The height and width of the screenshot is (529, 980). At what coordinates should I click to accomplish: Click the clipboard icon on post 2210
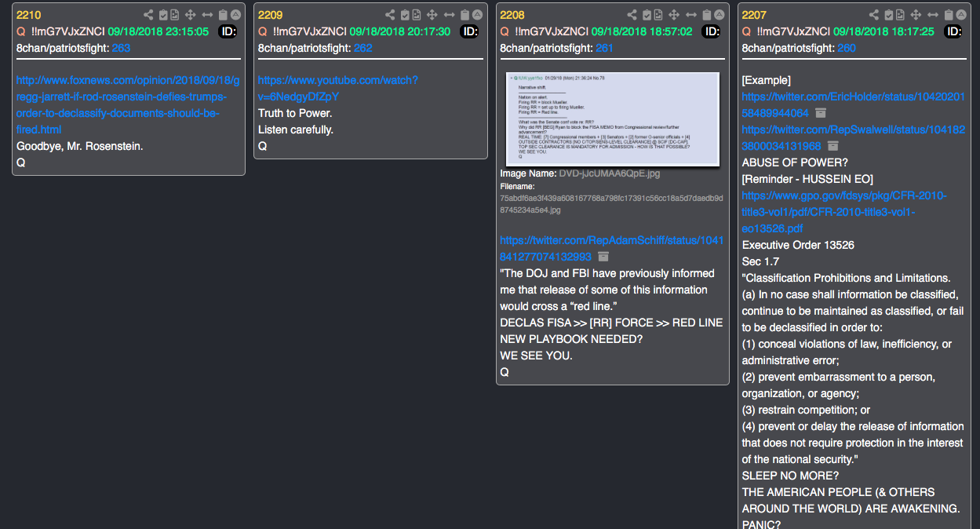click(223, 15)
